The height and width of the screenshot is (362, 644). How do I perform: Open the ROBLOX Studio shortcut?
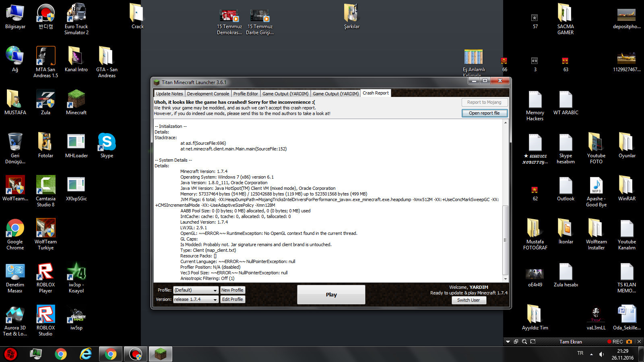pos(45,320)
